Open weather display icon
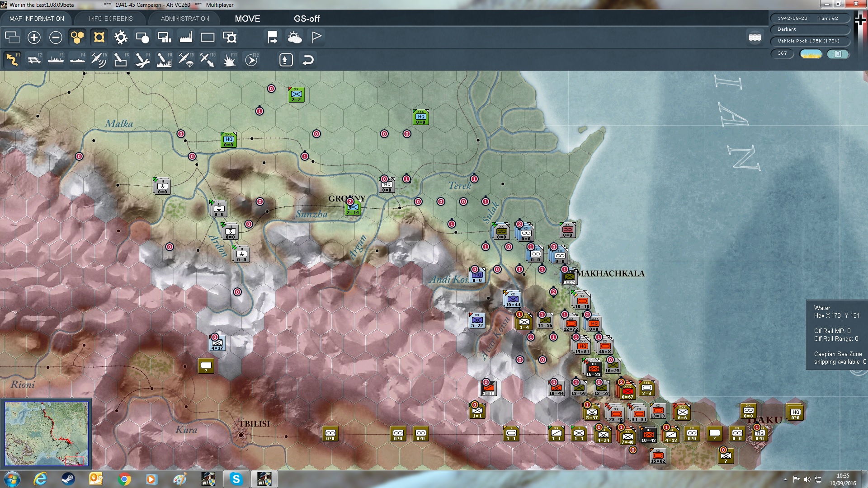Screen dimensions: 868x488 [295, 38]
